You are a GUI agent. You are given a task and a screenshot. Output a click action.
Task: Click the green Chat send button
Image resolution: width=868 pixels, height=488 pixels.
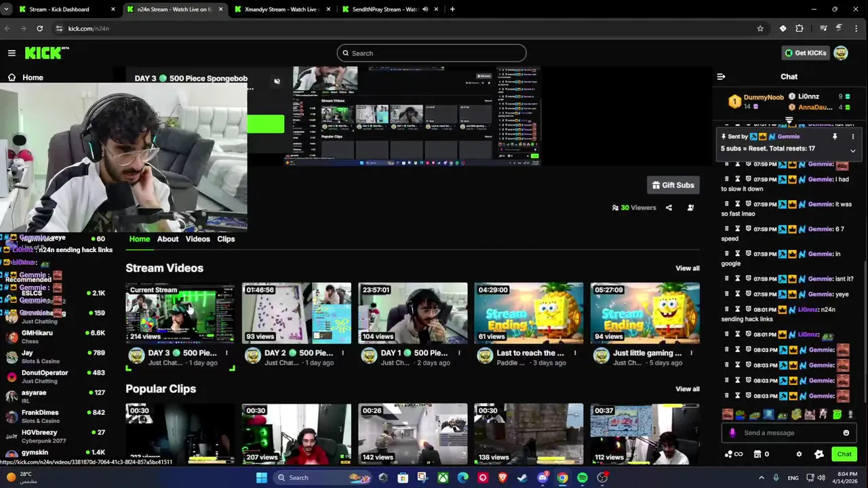click(x=844, y=454)
